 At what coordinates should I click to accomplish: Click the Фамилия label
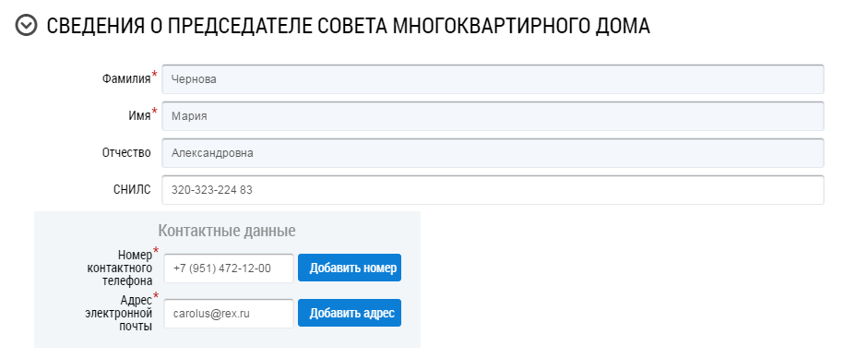[x=126, y=79]
